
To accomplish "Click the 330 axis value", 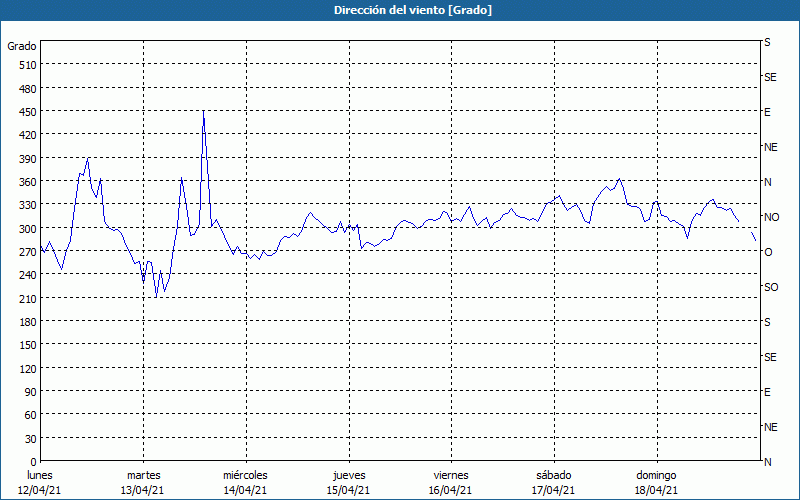I will (x=28, y=205).
